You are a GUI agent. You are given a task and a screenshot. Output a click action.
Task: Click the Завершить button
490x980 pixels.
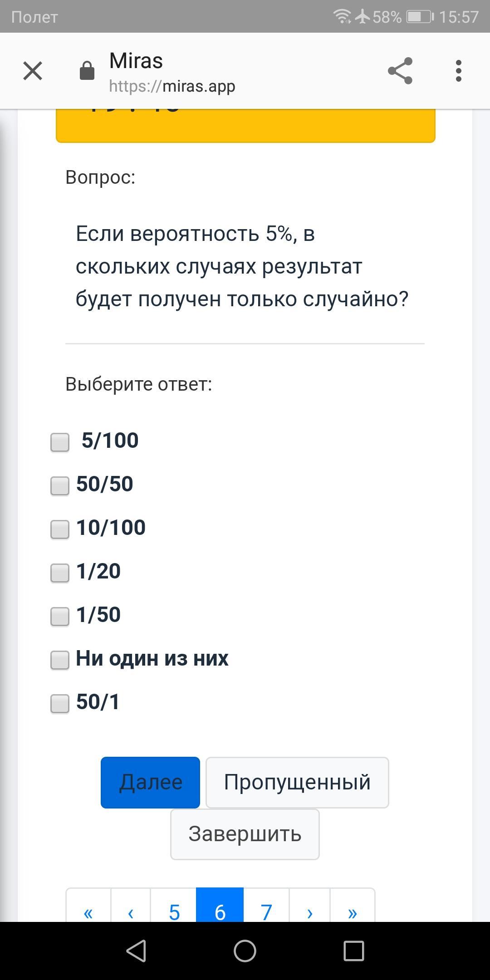245,834
